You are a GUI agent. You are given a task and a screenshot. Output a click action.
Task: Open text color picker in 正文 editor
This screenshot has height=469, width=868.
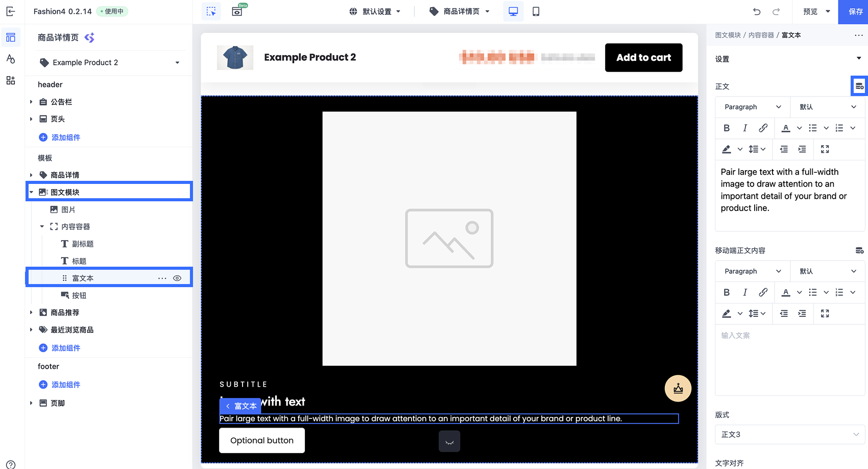click(786, 128)
